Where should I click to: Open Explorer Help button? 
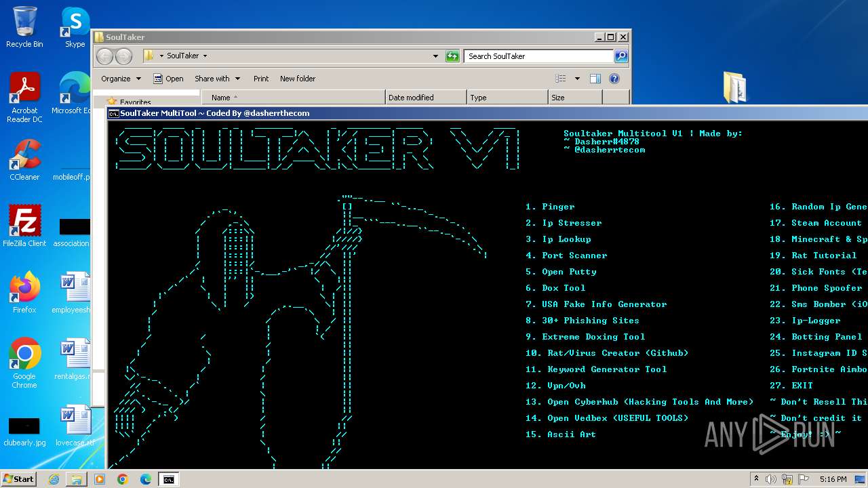[614, 79]
